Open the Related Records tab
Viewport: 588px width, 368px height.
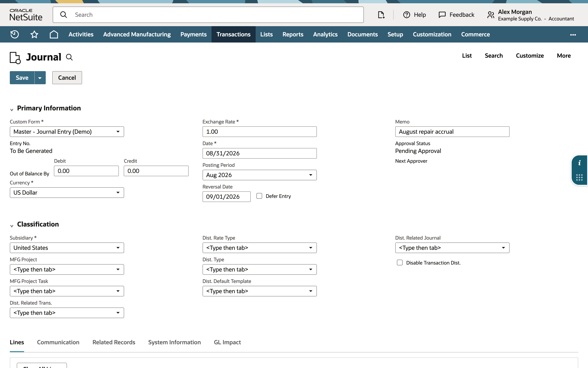[x=114, y=342]
